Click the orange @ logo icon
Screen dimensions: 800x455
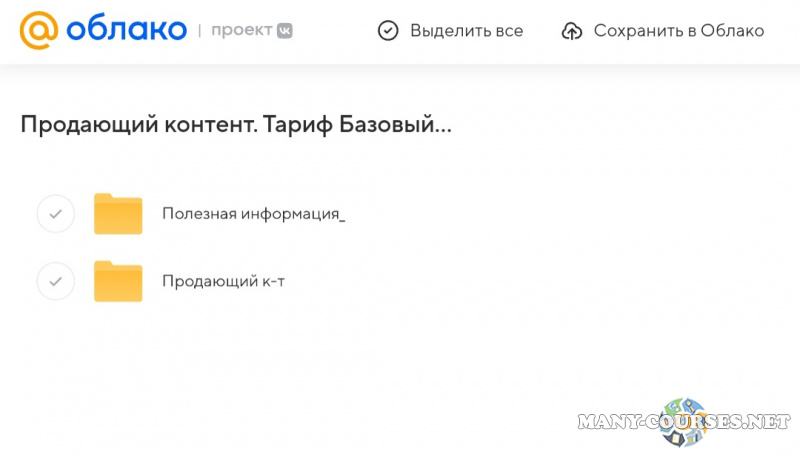(x=39, y=30)
